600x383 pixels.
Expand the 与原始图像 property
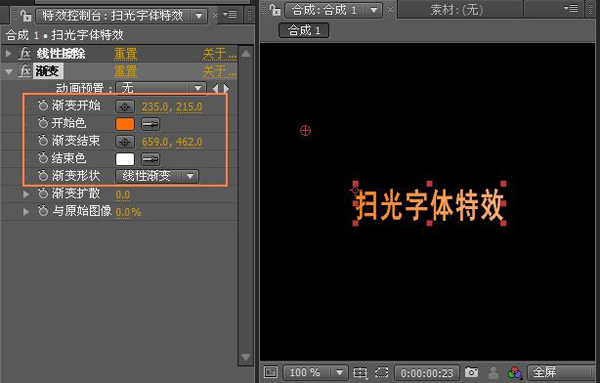pyautogui.click(x=26, y=212)
